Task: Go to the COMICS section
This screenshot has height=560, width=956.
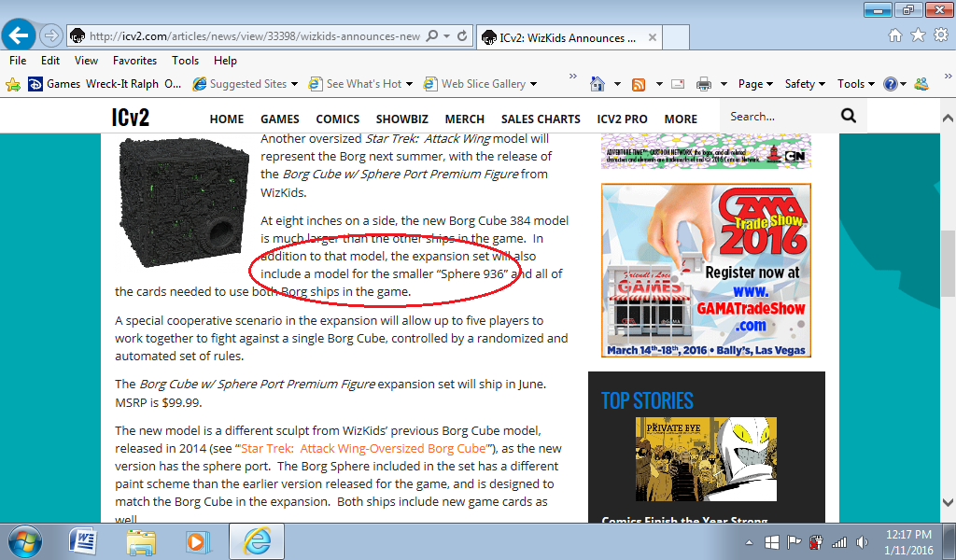Action: click(338, 119)
